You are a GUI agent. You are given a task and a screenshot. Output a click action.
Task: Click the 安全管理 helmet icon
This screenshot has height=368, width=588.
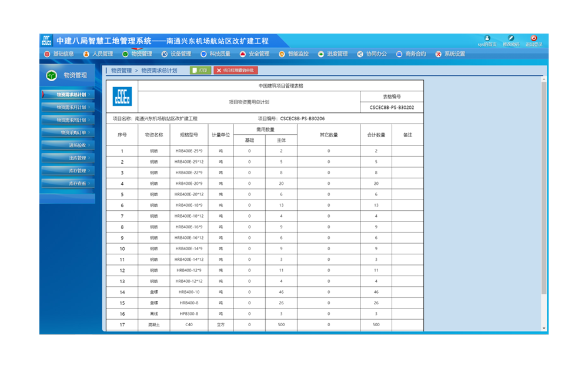click(x=243, y=54)
